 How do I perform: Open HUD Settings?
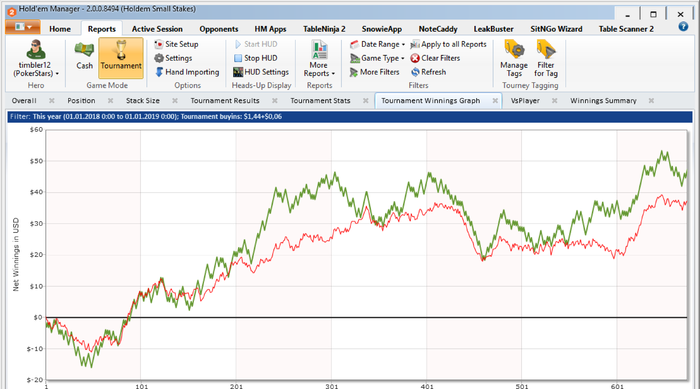coord(261,72)
